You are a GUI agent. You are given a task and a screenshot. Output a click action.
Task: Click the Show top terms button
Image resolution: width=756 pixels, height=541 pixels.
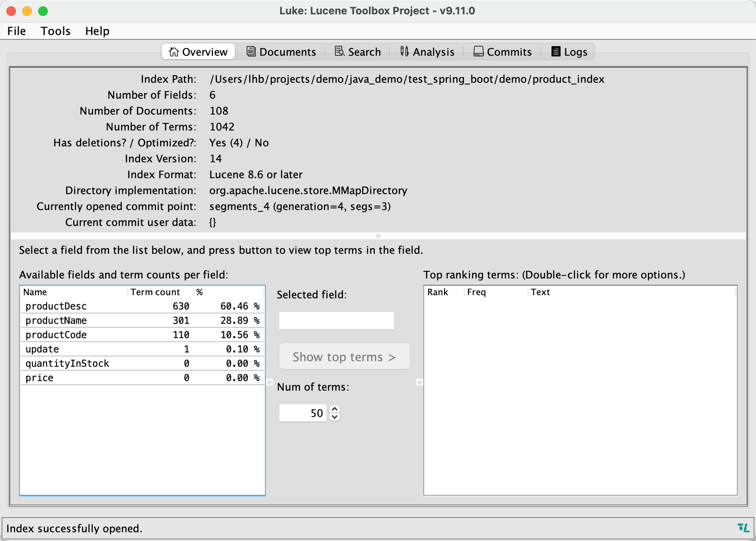pyautogui.click(x=345, y=356)
